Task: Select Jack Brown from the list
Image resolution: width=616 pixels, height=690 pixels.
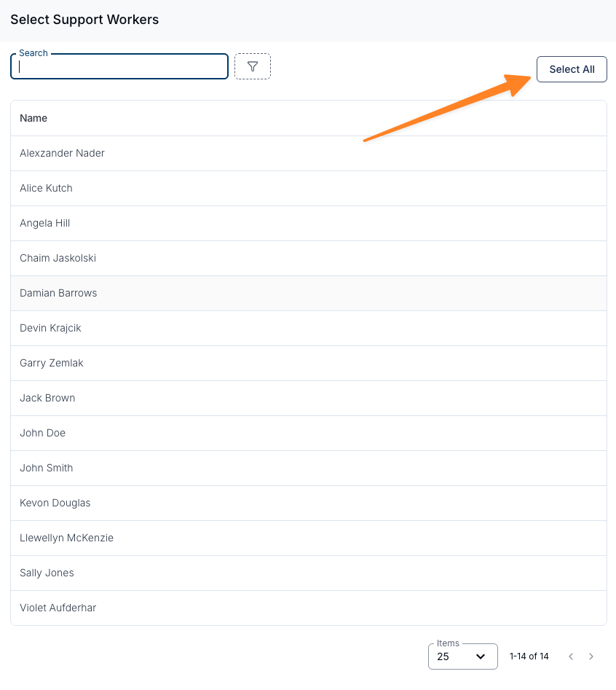Action: click(309, 399)
